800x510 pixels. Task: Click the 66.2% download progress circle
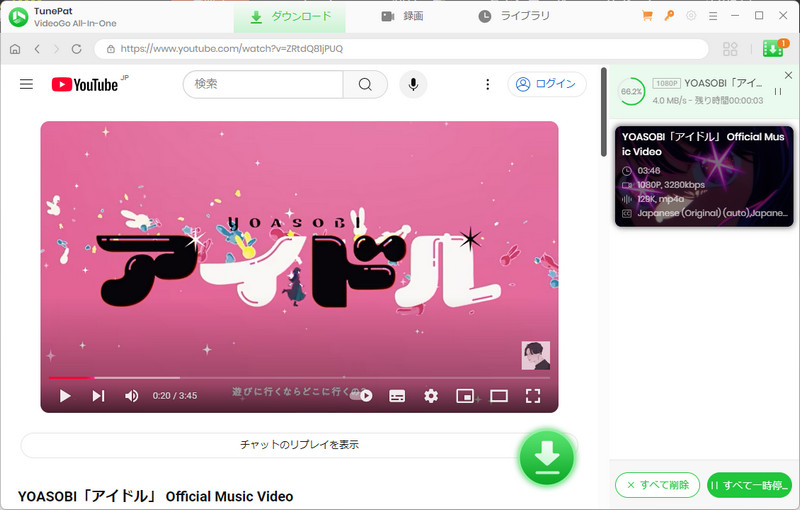point(631,92)
